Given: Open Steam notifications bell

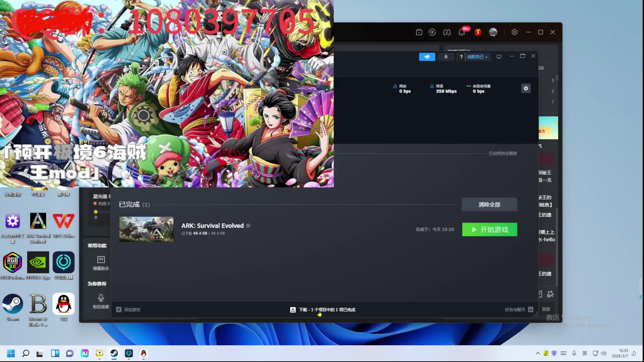Looking at the screenshot, I should pyautogui.click(x=446, y=57).
